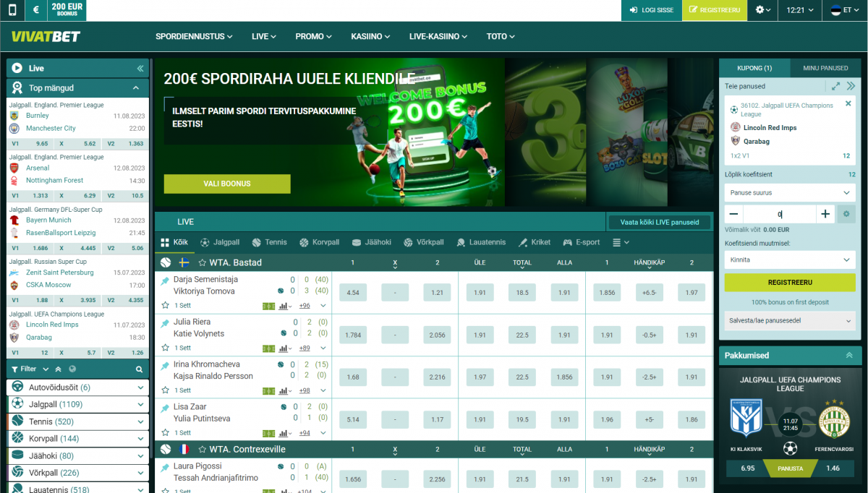Open the Panuse suurus dropdown
This screenshot has height=493, width=868.
(x=789, y=193)
